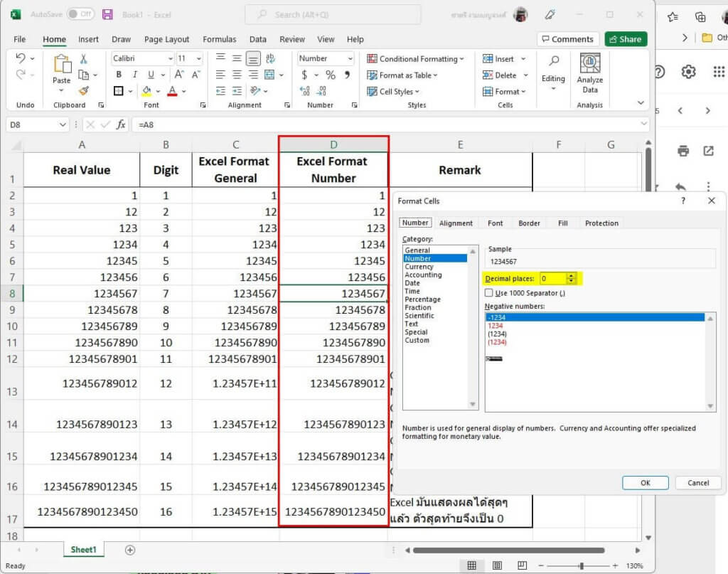Switch to Page Break Preview icon
This screenshot has height=574, width=728.
pyautogui.click(x=523, y=565)
